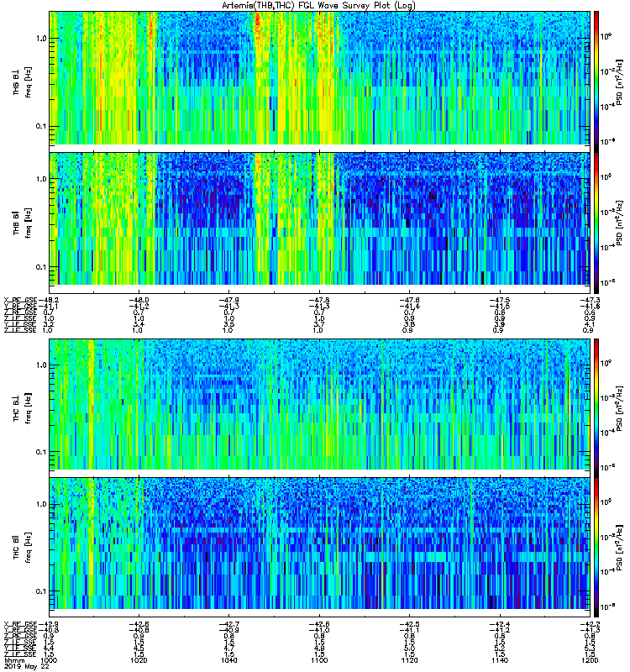Click the '0.1' frequency tick of the THB B⊥ panel

coord(41,126)
